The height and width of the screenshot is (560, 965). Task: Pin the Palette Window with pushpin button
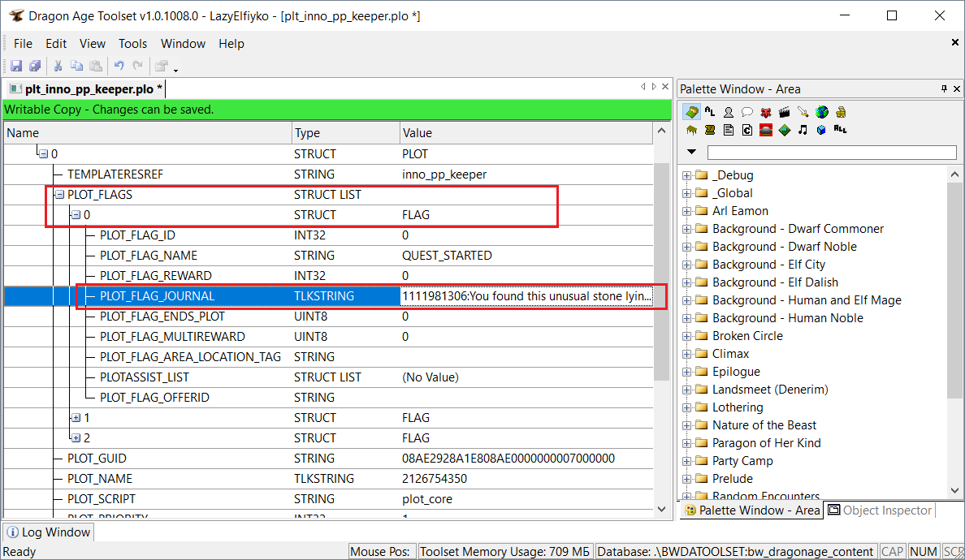[x=944, y=89]
